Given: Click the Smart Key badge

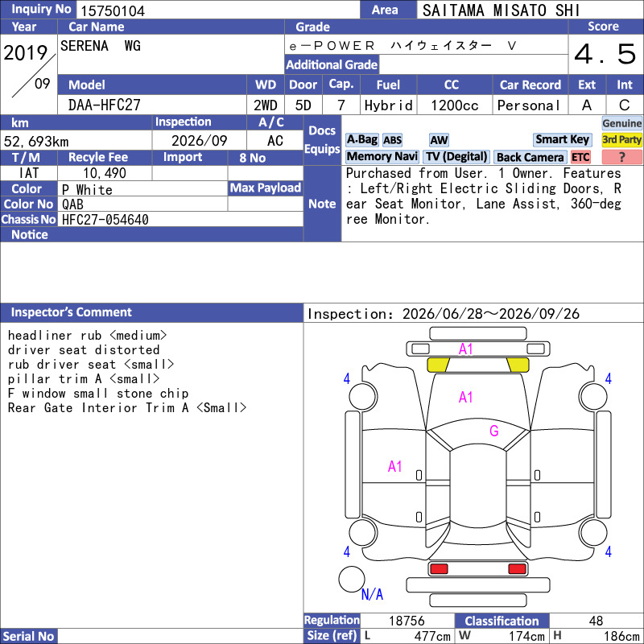Looking at the screenshot, I should pos(562,140).
